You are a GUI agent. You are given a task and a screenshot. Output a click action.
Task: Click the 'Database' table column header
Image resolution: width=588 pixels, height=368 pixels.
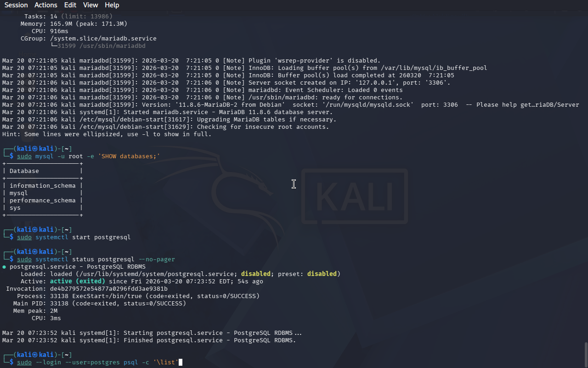[24, 171]
